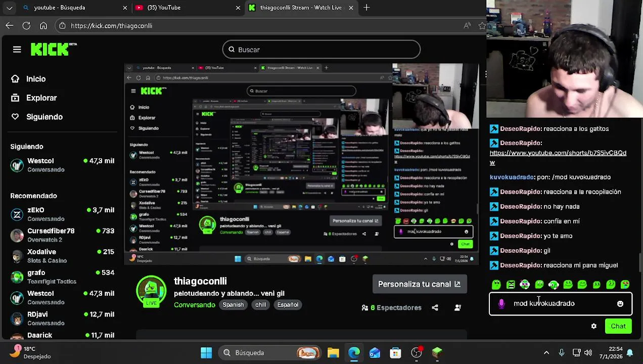Open Outlook from taskbar
643x364 pixels.
(x=375, y=352)
